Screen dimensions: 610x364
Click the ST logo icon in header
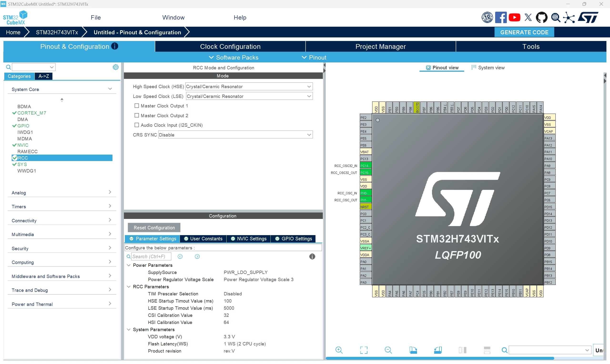588,18
